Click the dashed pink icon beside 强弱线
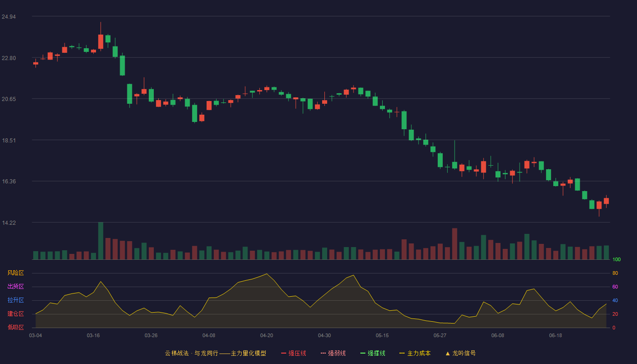637x364 pixels. [x=324, y=353]
